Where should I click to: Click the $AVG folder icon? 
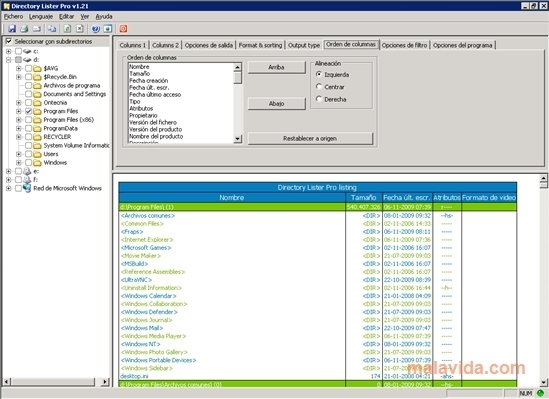tap(37, 69)
